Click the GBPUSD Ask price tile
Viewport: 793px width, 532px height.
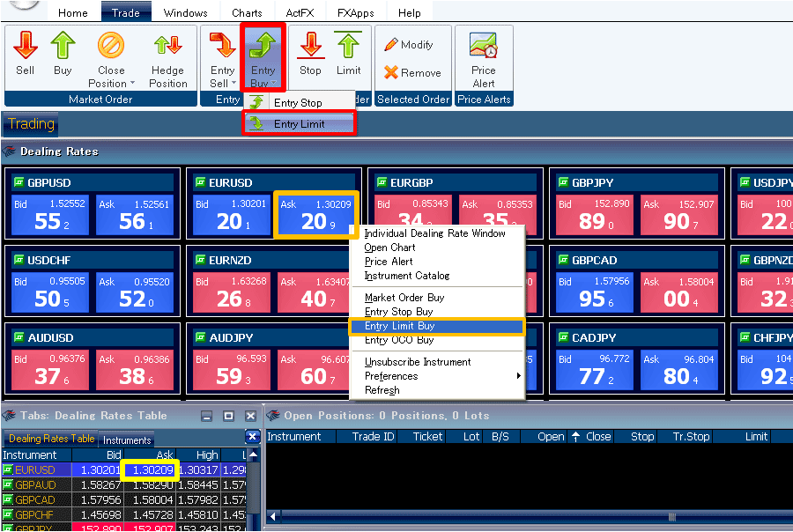tap(135, 215)
